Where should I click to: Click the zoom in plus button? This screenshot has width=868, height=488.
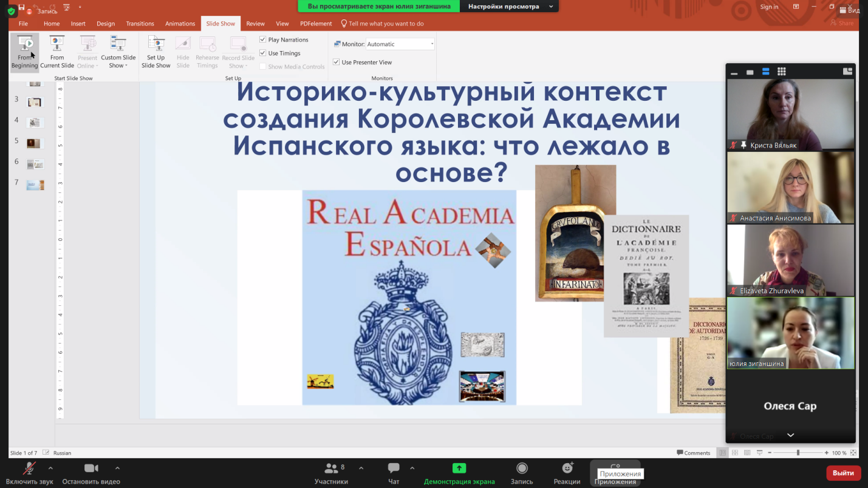point(826,453)
